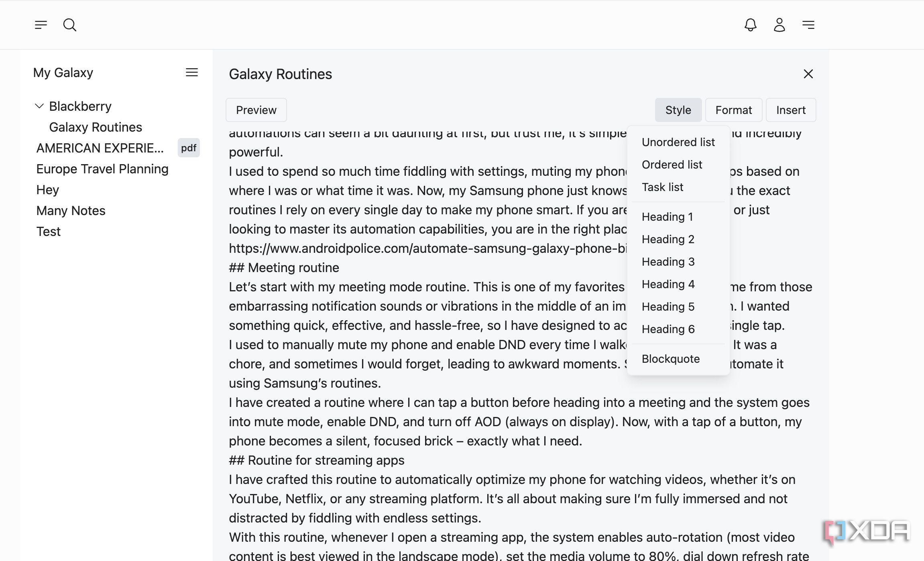Apply Heading 1 style
The height and width of the screenshot is (561, 924).
tap(678, 217)
